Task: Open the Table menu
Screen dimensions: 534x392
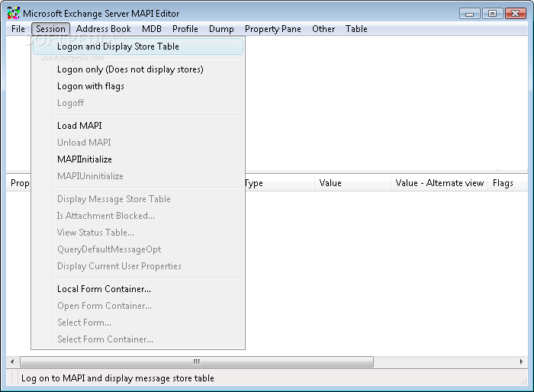Action: [x=356, y=29]
